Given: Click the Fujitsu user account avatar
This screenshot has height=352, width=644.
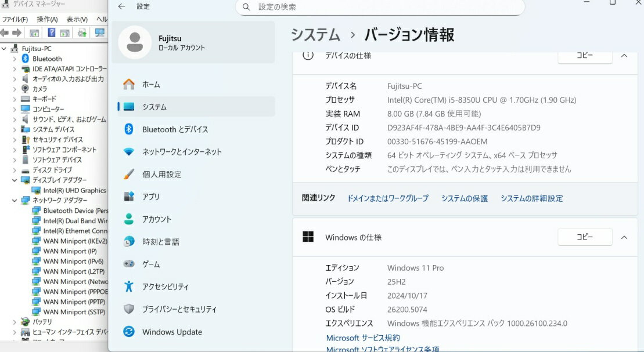Looking at the screenshot, I should [135, 42].
